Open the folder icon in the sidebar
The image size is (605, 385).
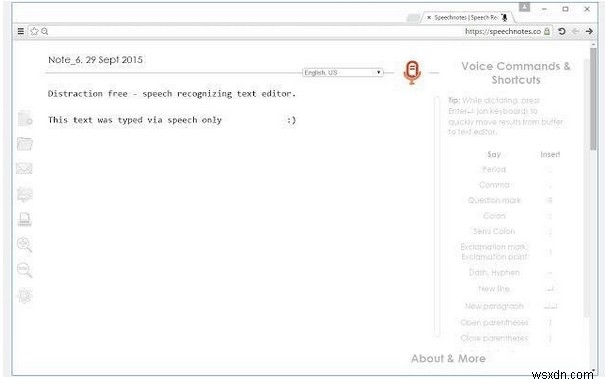click(x=25, y=144)
